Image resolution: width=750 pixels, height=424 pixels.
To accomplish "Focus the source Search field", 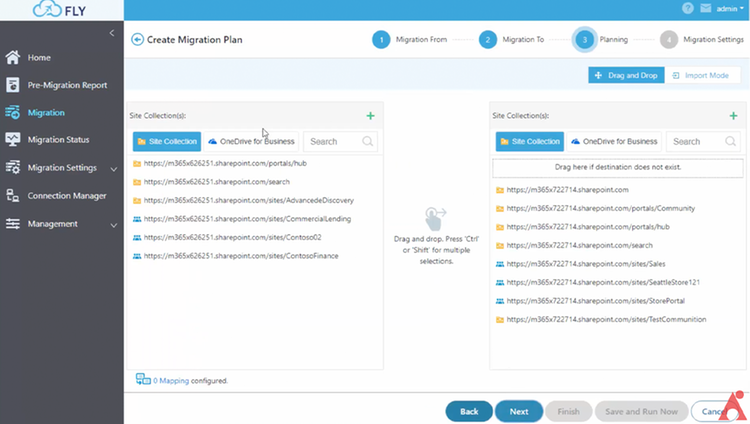I will (334, 142).
